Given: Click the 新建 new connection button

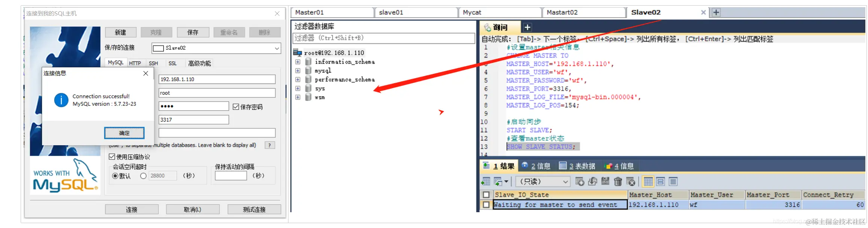Looking at the screenshot, I should pos(121,32).
